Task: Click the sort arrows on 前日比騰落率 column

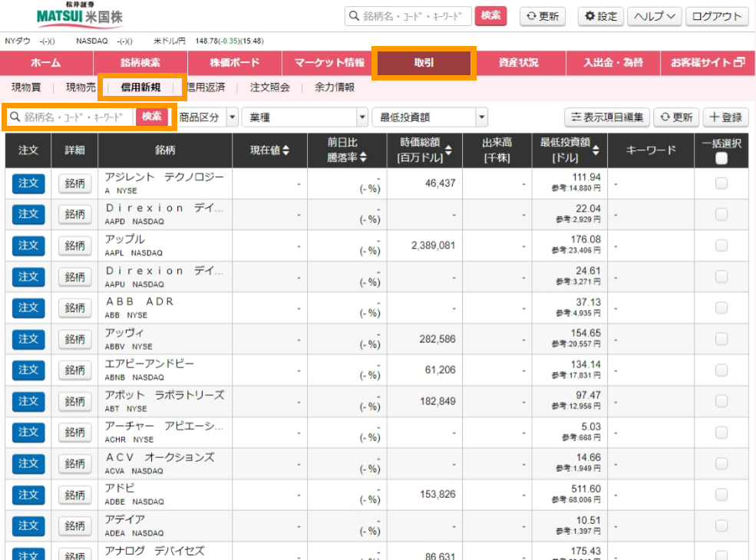Action: pos(363,157)
